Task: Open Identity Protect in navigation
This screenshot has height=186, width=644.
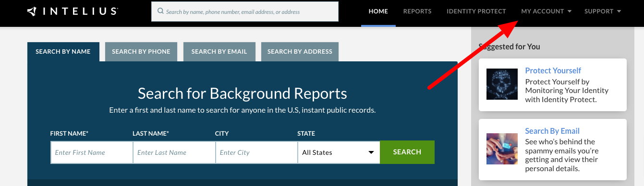Action: click(476, 12)
